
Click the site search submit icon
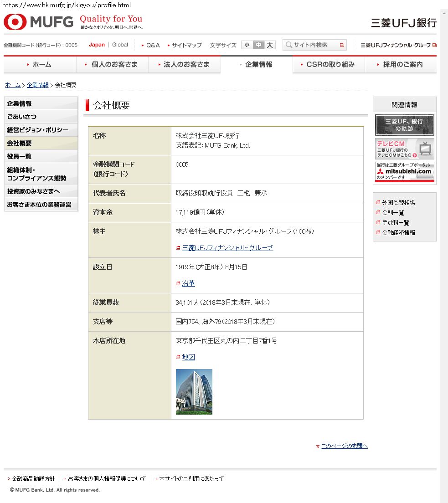click(342, 45)
